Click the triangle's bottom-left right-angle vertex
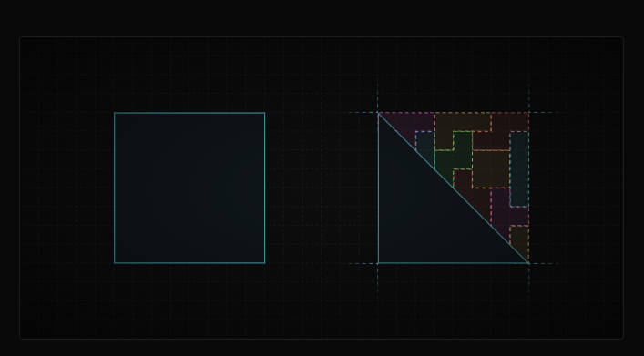 pos(378,263)
